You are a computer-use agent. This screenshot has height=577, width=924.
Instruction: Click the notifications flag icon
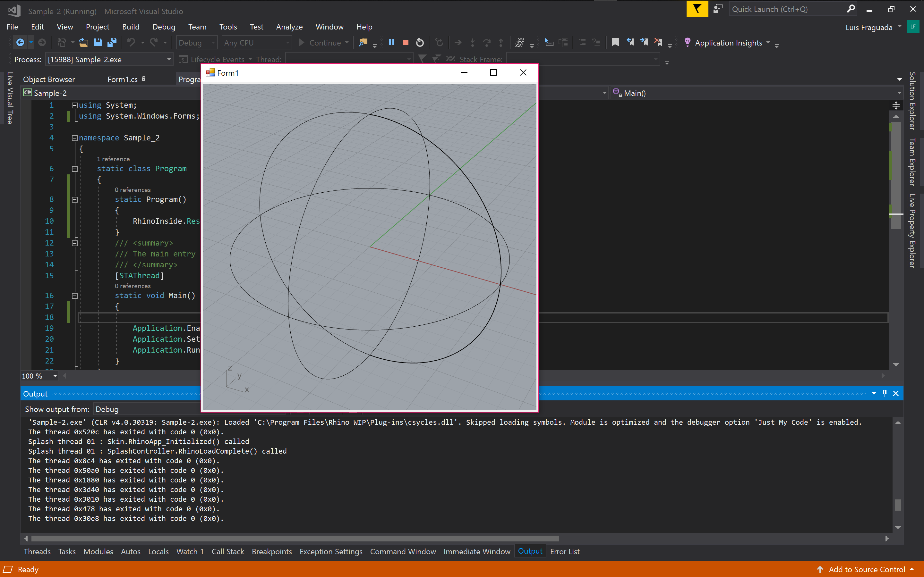(697, 9)
